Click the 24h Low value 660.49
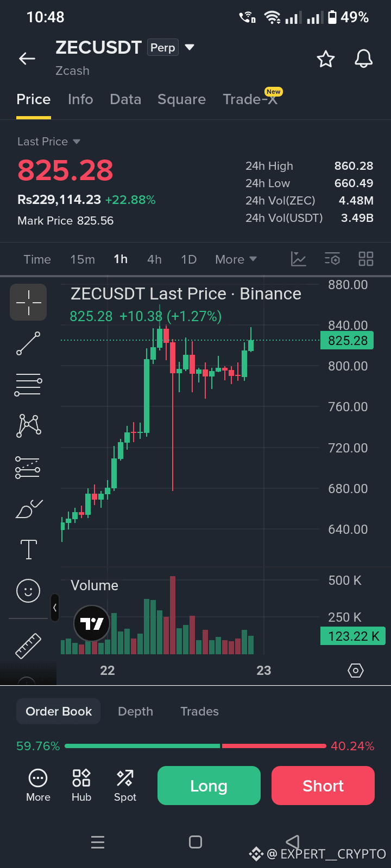This screenshot has width=391, height=868. (x=354, y=183)
